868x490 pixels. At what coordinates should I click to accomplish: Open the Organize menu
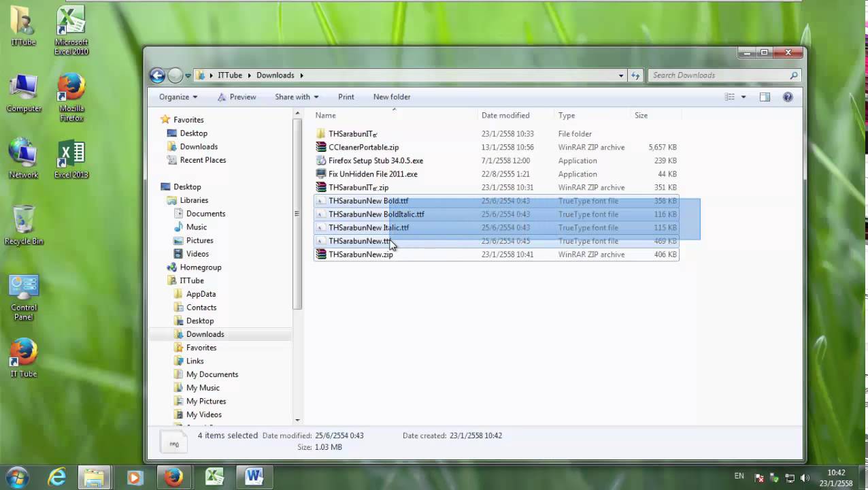(x=178, y=97)
